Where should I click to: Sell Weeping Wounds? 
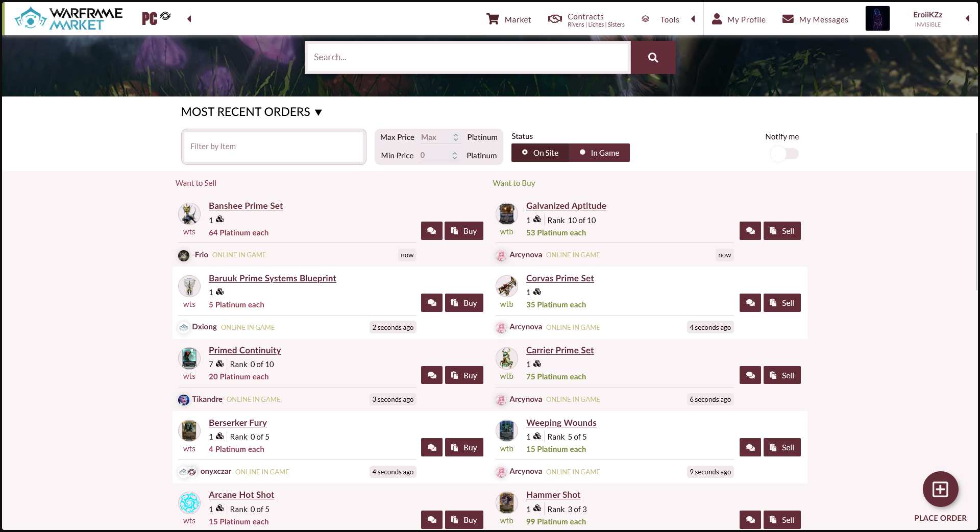tap(782, 447)
